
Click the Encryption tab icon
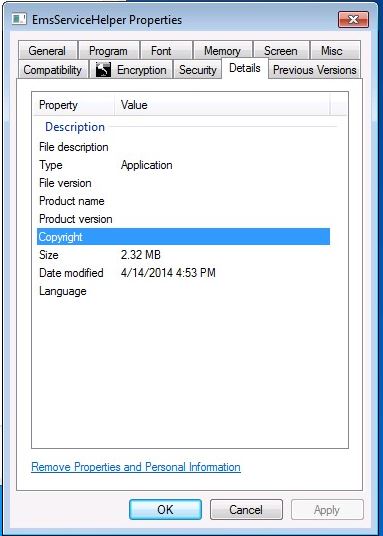click(x=103, y=70)
